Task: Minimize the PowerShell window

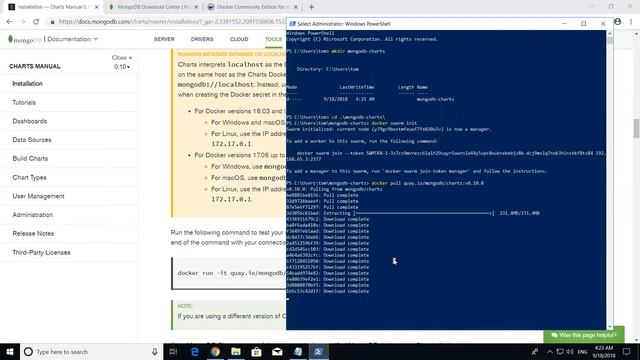Action: click(x=564, y=24)
